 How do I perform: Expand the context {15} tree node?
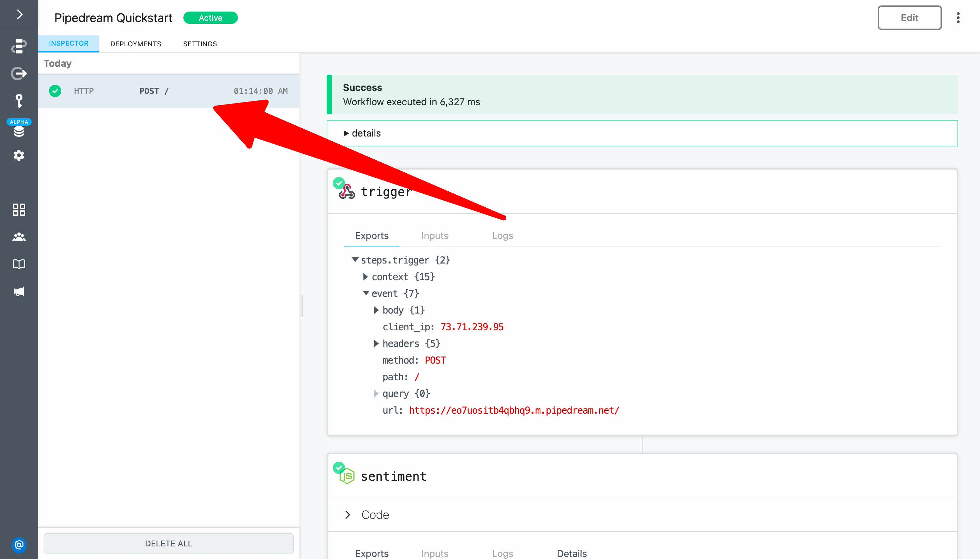point(365,277)
